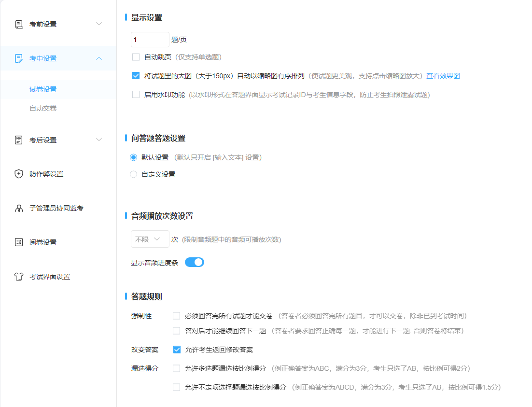The height and width of the screenshot is (407, 532).
Task: Enable 启用水印功能
Action: 136,95
